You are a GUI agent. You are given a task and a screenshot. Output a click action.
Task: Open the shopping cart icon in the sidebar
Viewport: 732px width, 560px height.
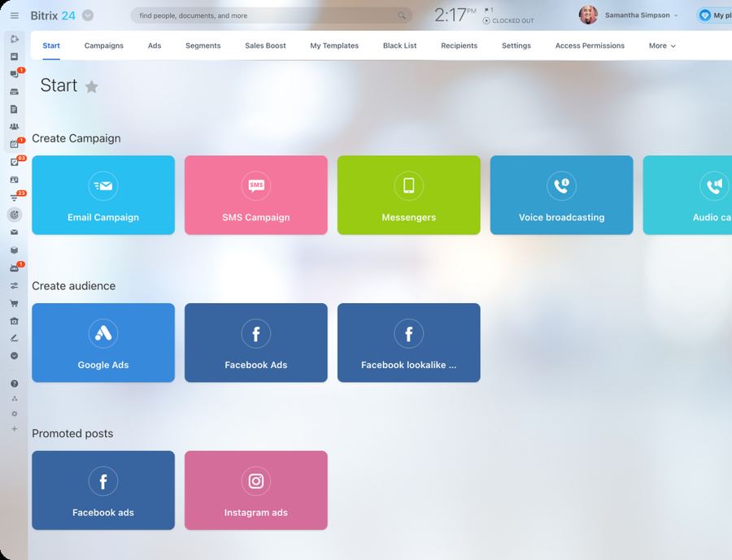(x=14, y=303)
